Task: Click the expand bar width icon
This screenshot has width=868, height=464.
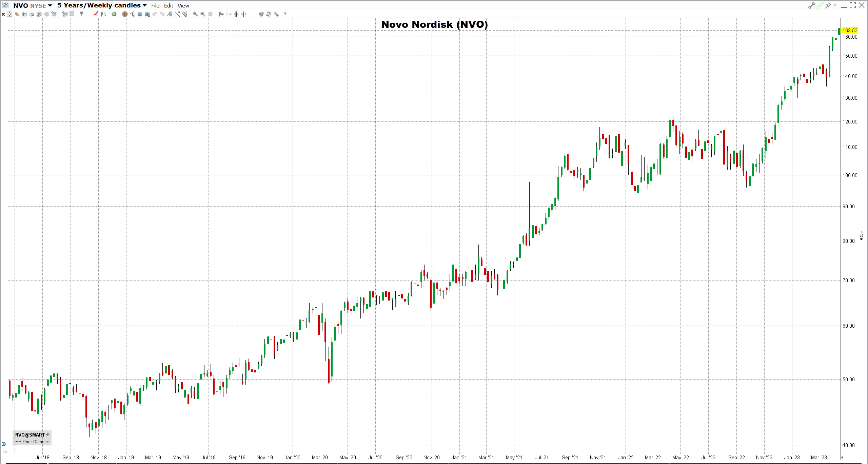Action: (x=236, y=14)
